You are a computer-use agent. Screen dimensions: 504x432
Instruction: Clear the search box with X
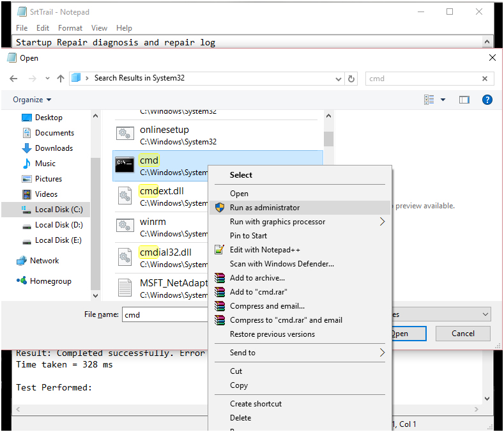coord(485,79)
